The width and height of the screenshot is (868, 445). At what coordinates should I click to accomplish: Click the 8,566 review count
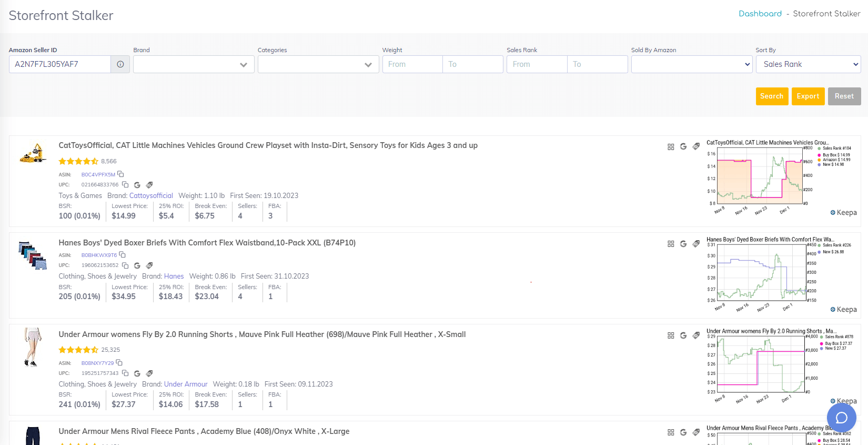click(109, 161)
